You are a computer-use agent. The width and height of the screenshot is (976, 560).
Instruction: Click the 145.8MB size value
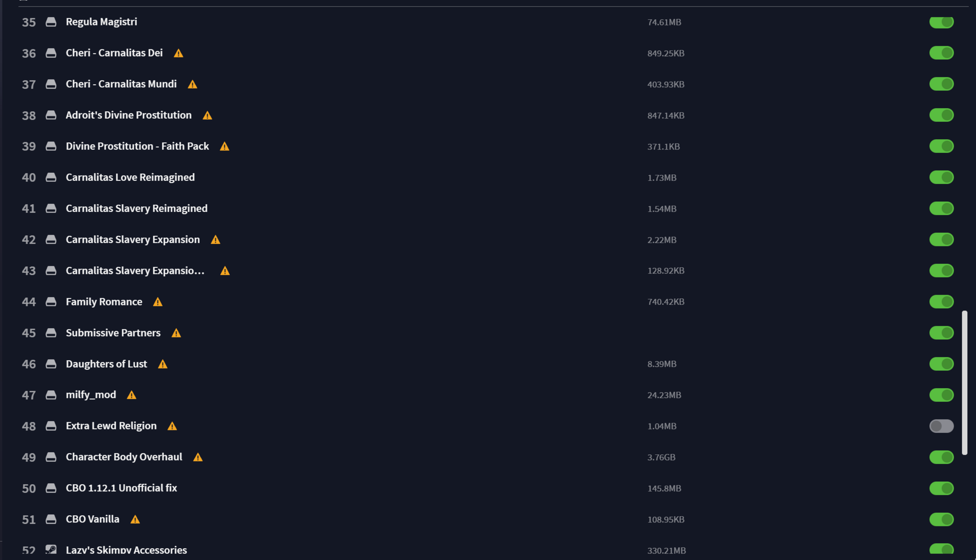point(664,488)
